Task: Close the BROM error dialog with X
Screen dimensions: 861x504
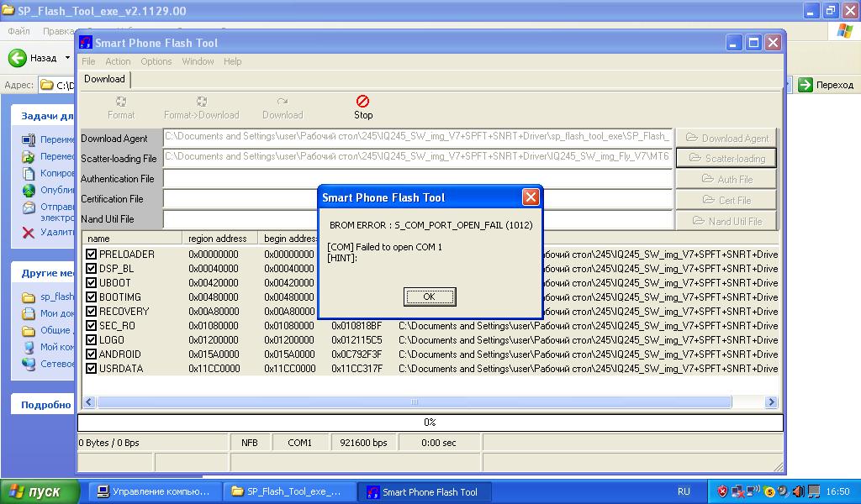Action: coord(531,197)
